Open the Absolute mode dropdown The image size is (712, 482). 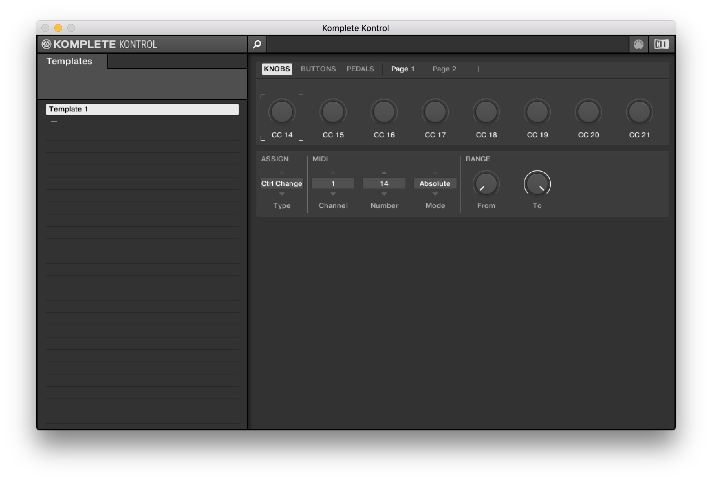click(435, 184)
